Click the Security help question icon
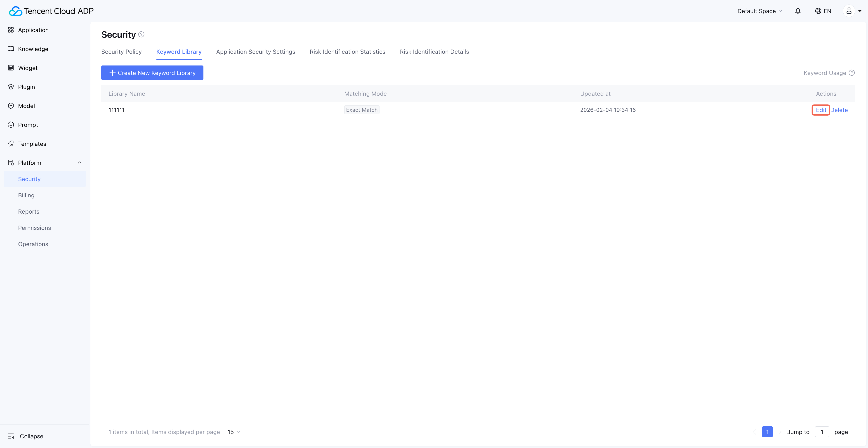This screenshot has width=868, height=448. (x=142, y=34)
